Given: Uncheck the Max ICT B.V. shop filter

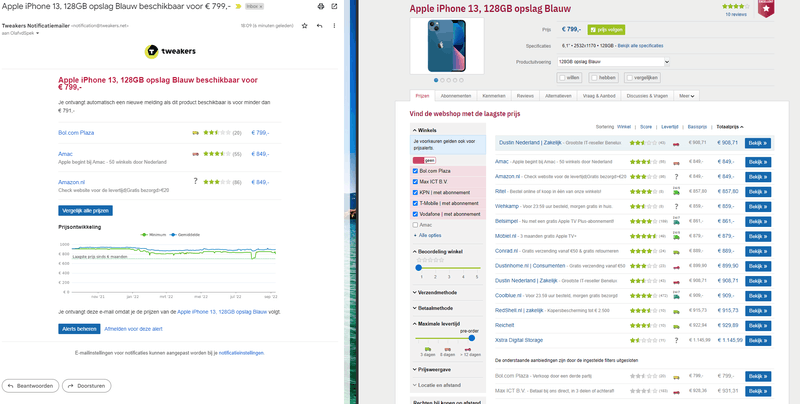Looking at the screenshot, I should pos(415,182).
